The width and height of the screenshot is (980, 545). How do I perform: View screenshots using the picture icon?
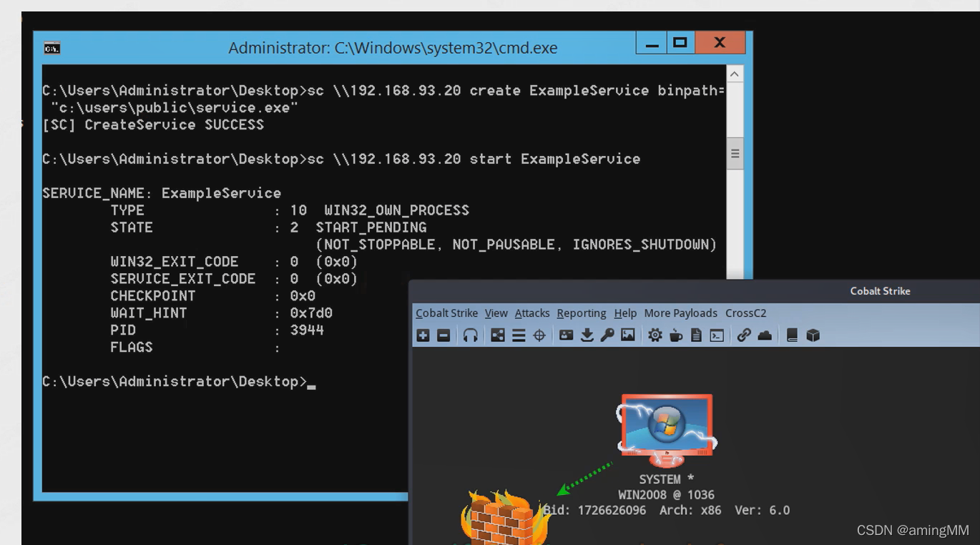pyautogui.click(x=628, y=335)
